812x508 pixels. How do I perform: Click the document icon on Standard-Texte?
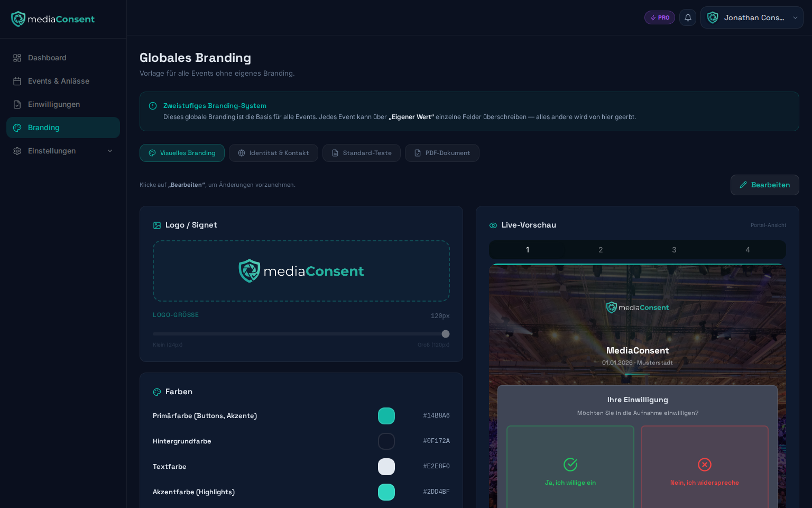point(335,153)
